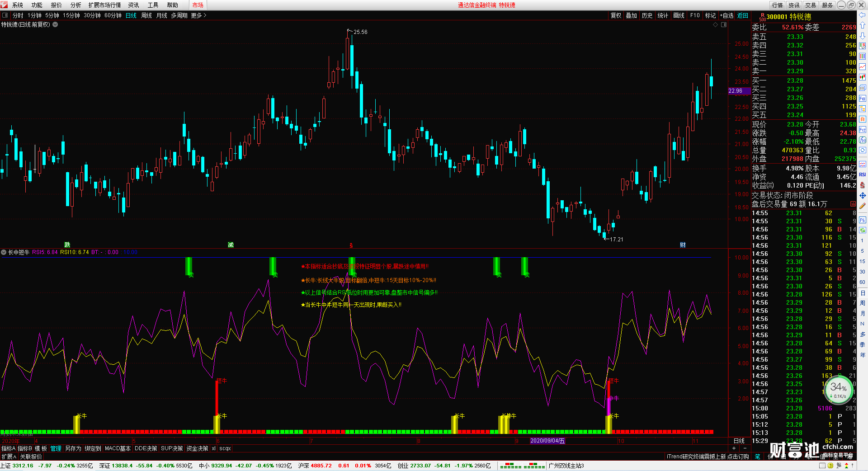Click the blue four-way move arrows icon
The image size is (868, 471).
(x=863, y=195)
